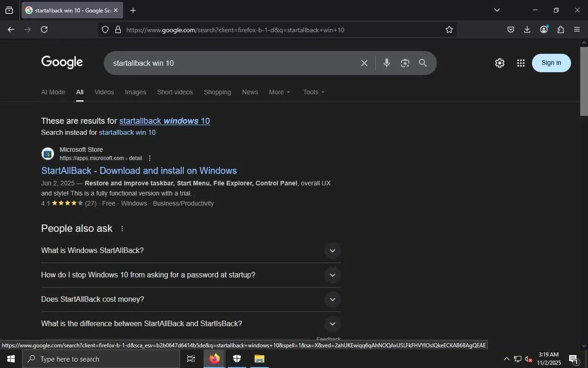The width and height of the screenshot is (588, 368).
Task: Open the tracking protection shield
Action: [x=105, y=29]
